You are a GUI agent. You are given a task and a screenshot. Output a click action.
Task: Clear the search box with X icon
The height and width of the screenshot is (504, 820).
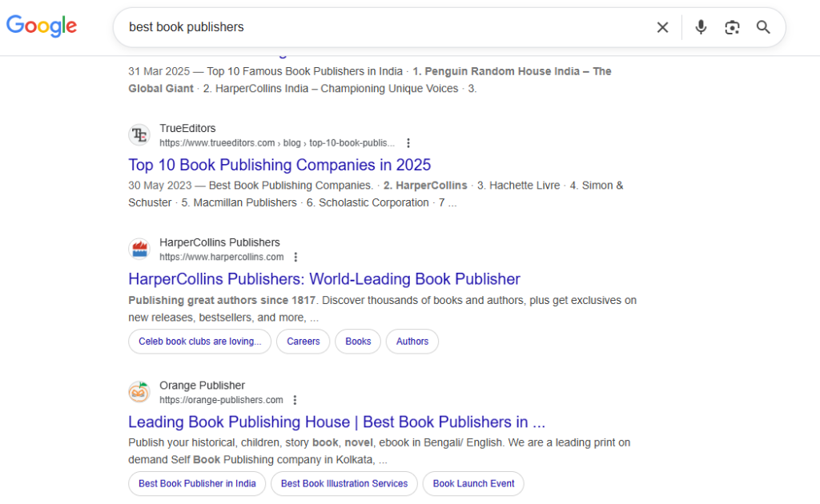tap(662, 27)
